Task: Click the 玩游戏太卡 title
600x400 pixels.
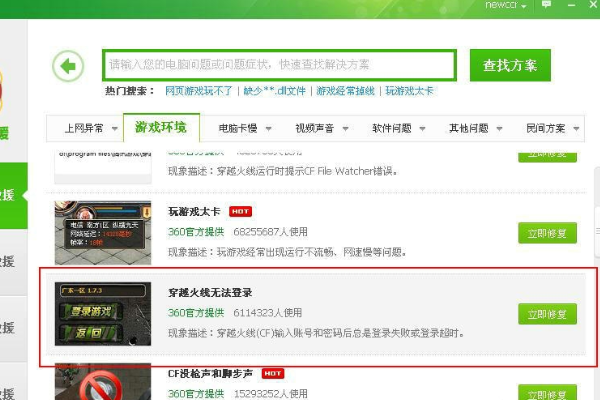Action: pyautogui.click(x=194, y=212)
